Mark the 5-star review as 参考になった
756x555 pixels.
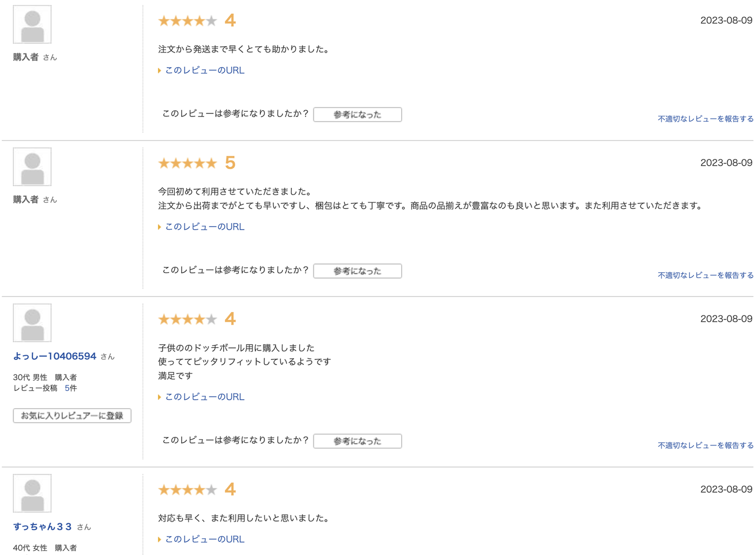[x=357, y=271]
